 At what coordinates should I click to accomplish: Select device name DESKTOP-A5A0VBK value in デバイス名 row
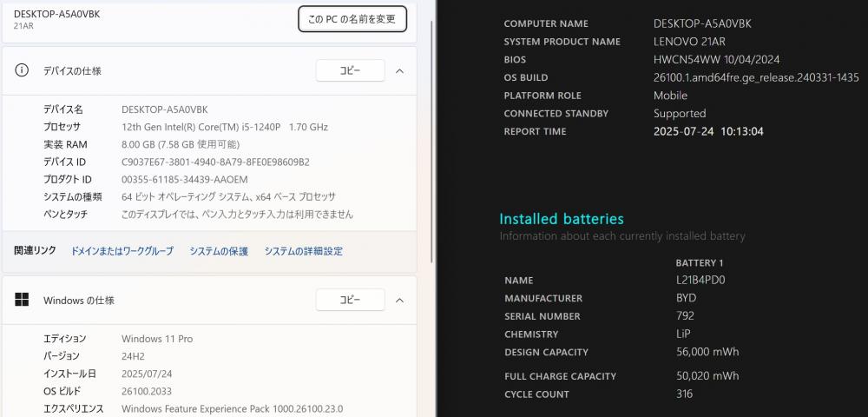pyautogui.click(x=164, y=109)
